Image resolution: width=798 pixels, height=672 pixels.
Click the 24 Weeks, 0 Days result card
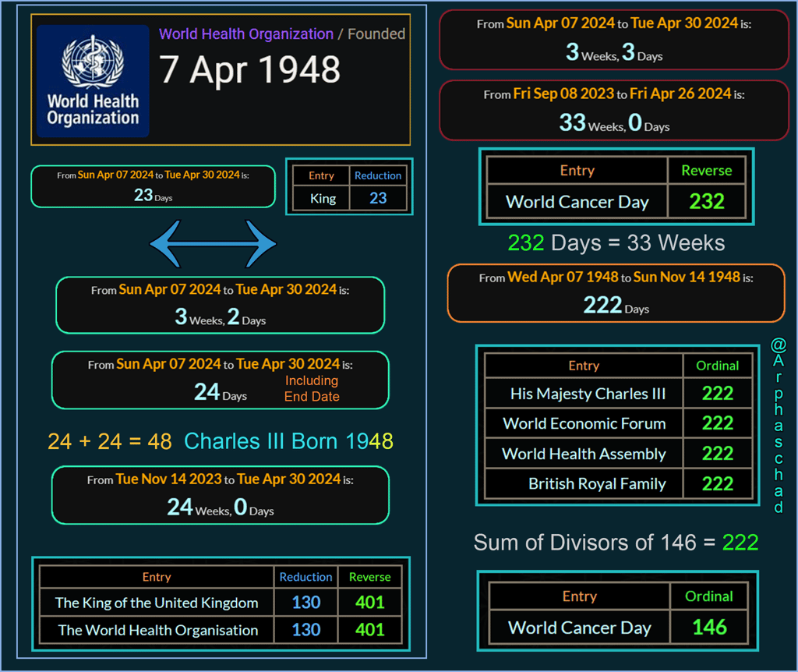tap(220, 495)
